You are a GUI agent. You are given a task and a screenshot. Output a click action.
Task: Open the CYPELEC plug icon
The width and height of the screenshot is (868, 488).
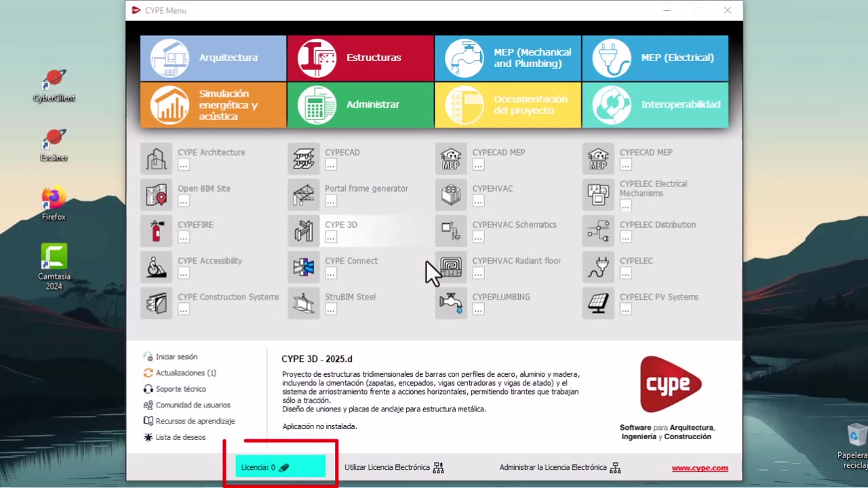(598, 266)
